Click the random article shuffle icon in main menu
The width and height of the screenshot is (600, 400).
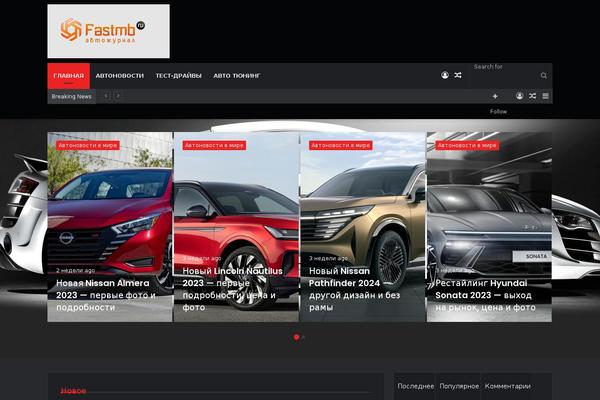click(458, 75)
